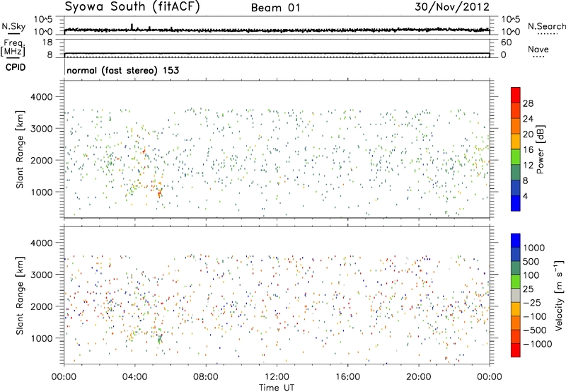Screen dimensions: 566x392
Task: Select the 'Beam 01' header label
Action: tap(276, 8)
